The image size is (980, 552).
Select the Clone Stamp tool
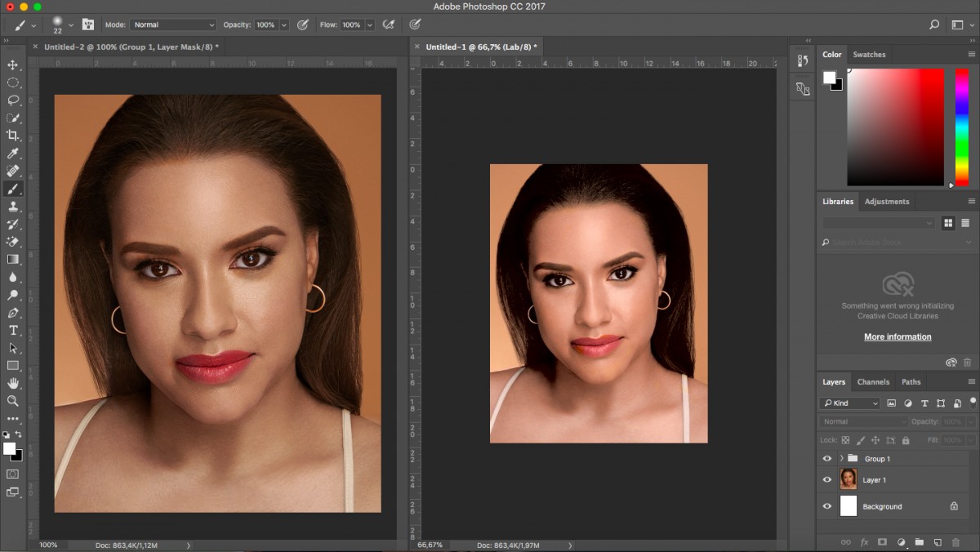click(x=13, y=207)
